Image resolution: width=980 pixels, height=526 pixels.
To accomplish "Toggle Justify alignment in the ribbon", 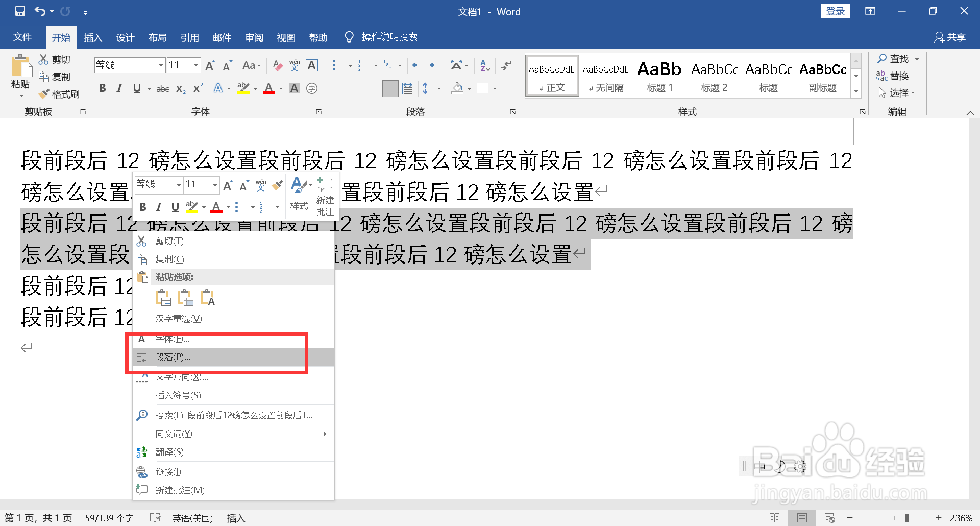I will [390, 89].
